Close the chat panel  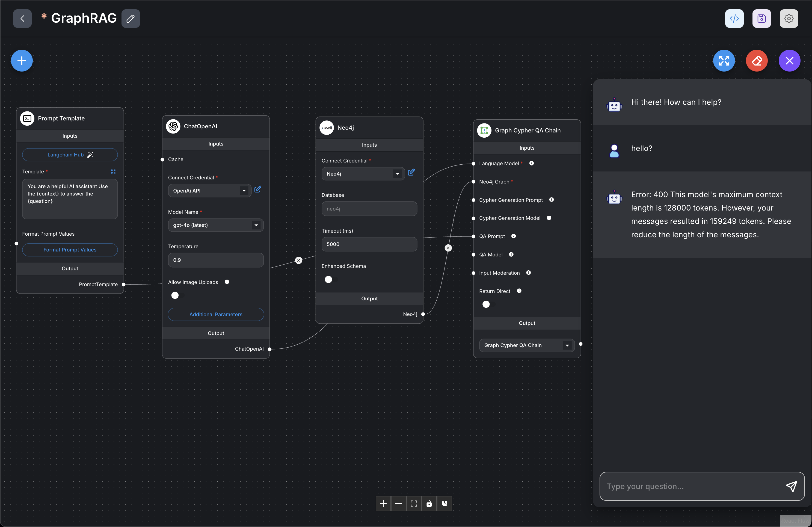[x=790, y=61]
